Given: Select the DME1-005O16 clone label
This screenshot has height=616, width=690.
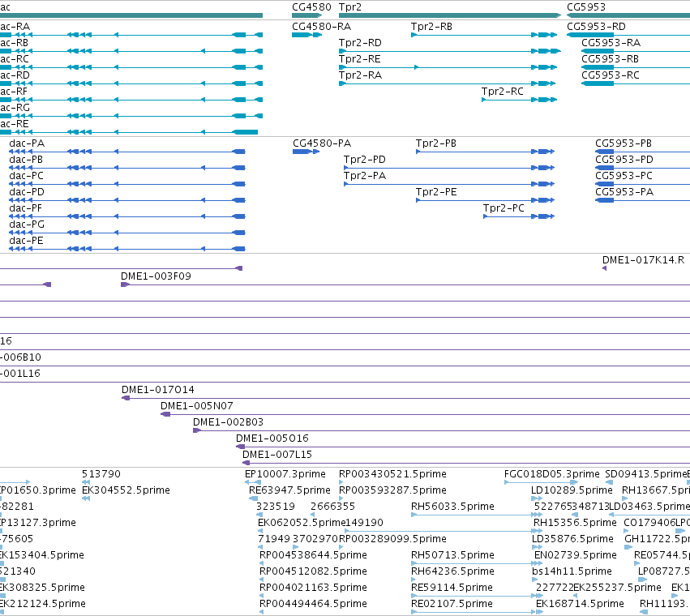Looking at the screenshot, I should (272, 438).
